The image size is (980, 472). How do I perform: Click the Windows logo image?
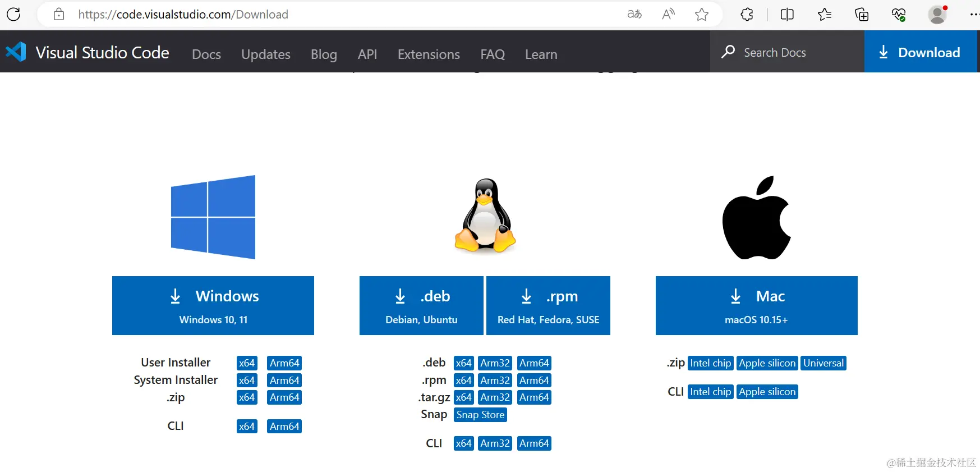pos(213,217)
